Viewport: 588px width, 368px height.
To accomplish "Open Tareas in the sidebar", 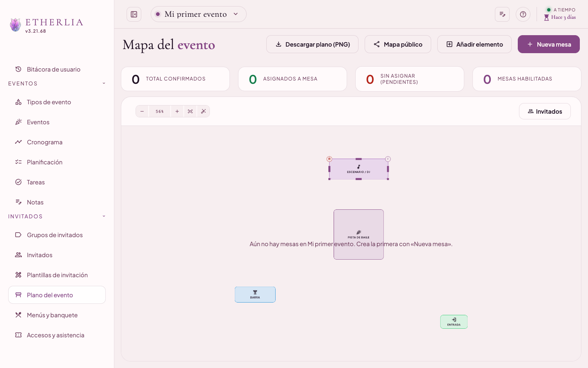I will [x=57, y=182].
